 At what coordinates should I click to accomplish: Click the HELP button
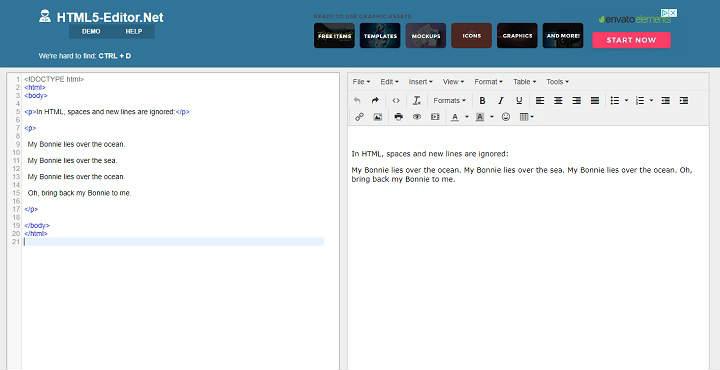[134, 32]
